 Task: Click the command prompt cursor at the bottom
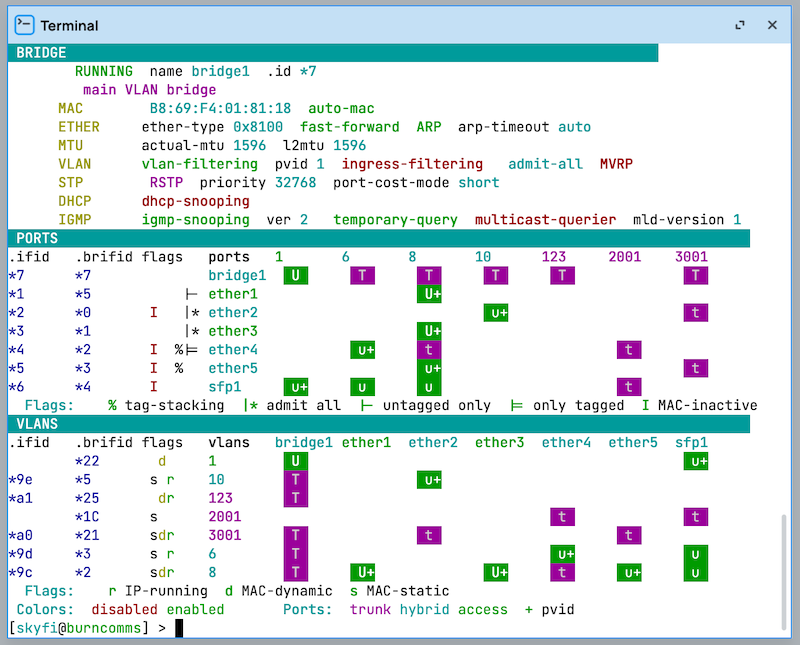click(x=179, y=628)
